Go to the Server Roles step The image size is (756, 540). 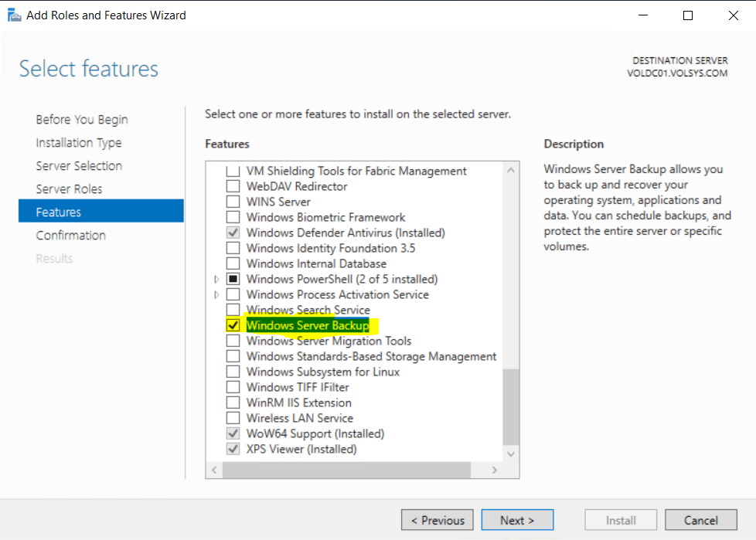coord(69,189)
